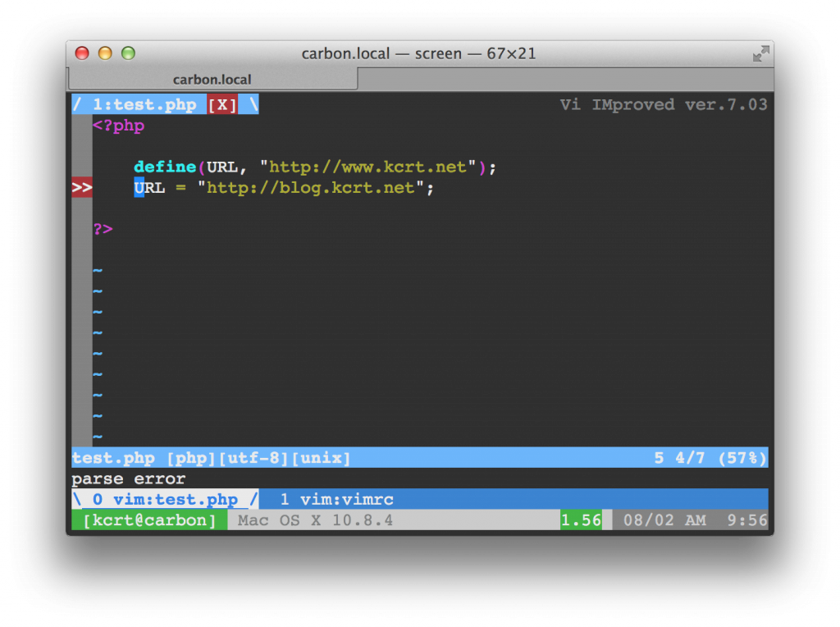The image size is (840, 627).
Task: Click the 08/02 date in status bar
Action: (649, 520)
